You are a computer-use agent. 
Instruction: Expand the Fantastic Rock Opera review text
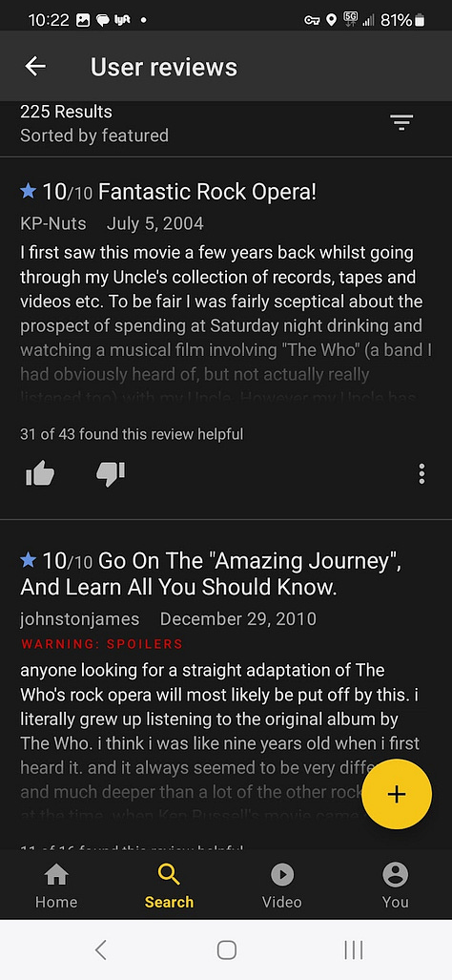click(x=226, y=325)
